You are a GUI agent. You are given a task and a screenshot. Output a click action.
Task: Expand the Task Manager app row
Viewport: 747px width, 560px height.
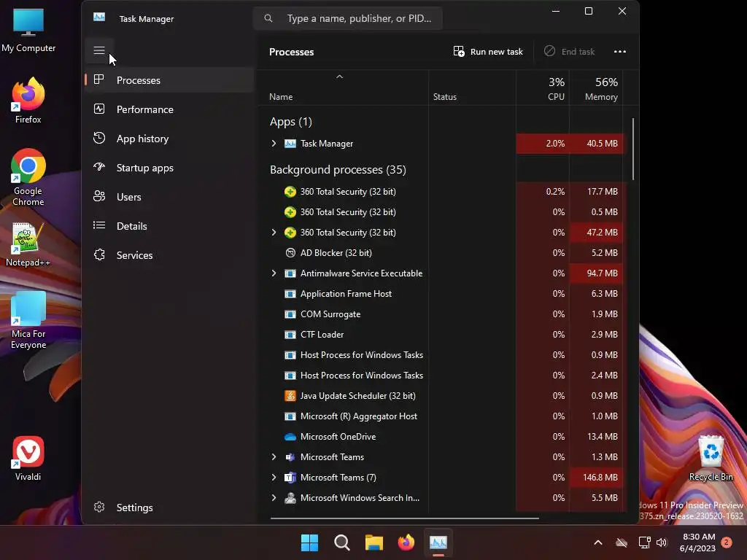(274, 144)
